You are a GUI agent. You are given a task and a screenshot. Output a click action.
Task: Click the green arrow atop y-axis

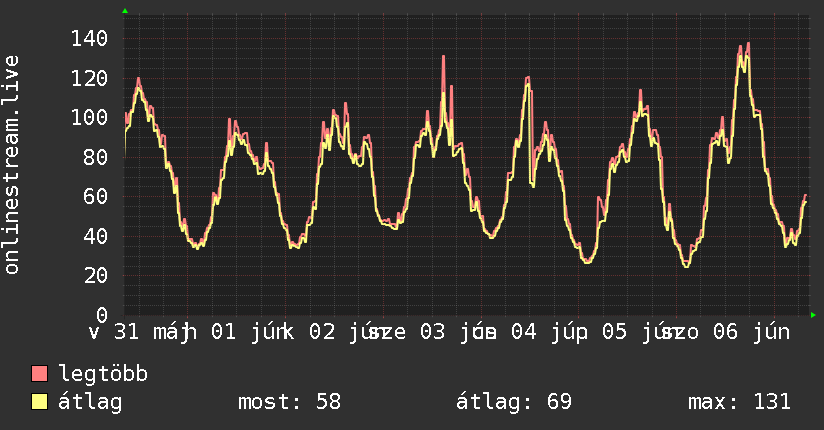[x=125, y=11]
